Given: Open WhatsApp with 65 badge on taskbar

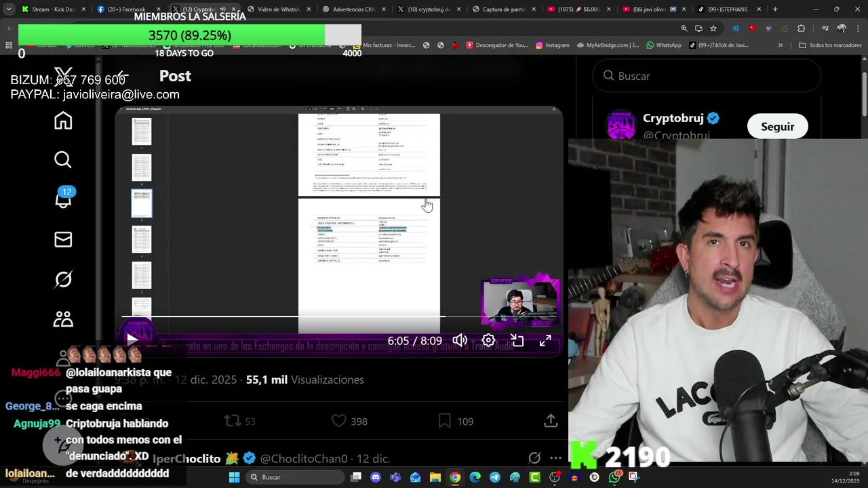Looking at the screenshot, I should click(614, 477).
